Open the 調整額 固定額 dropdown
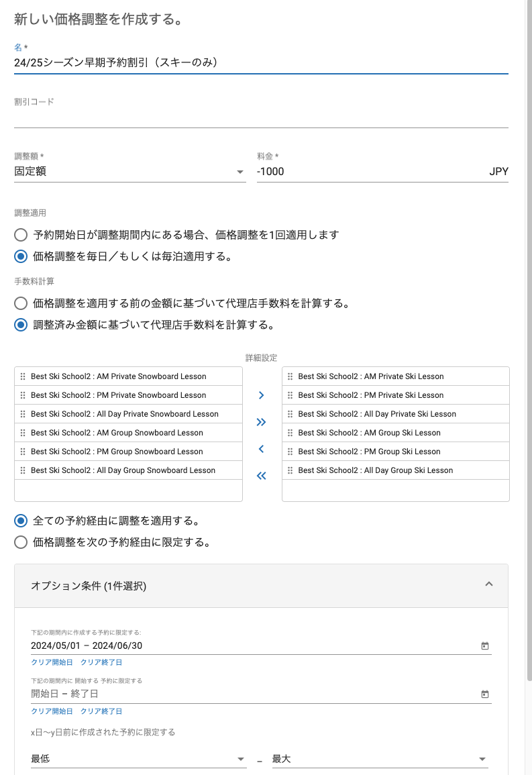Image resolution: width=532 pixels, height=775 pixels. (x=129, y=172)
